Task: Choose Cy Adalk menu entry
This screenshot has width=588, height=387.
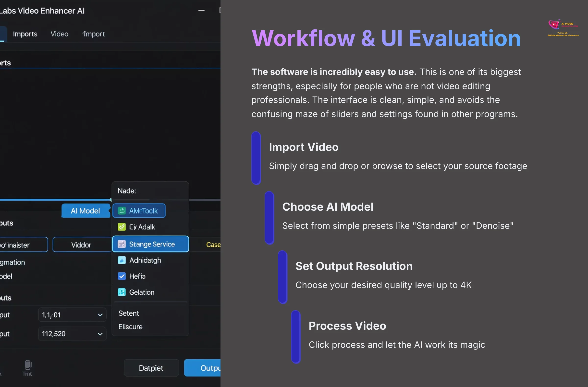Action: coord(150,227)
